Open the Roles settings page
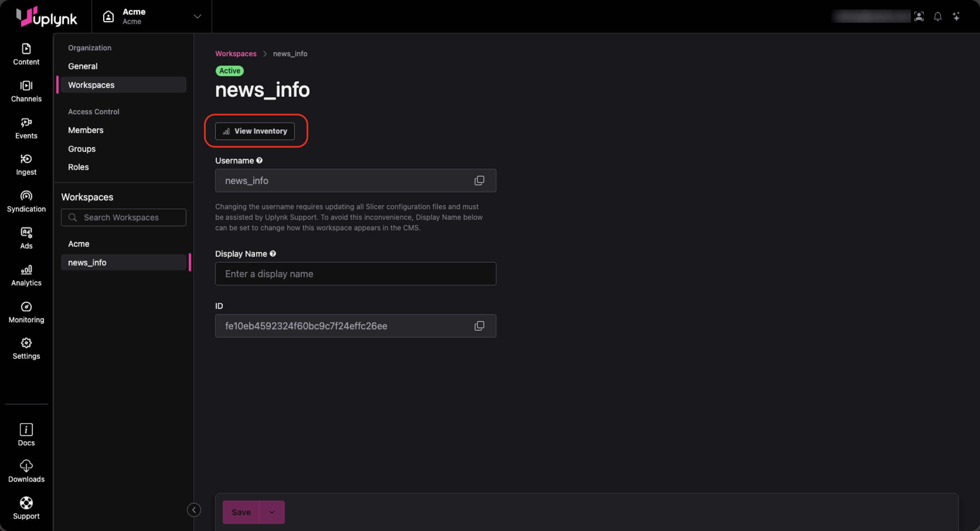 click(78, 167)
